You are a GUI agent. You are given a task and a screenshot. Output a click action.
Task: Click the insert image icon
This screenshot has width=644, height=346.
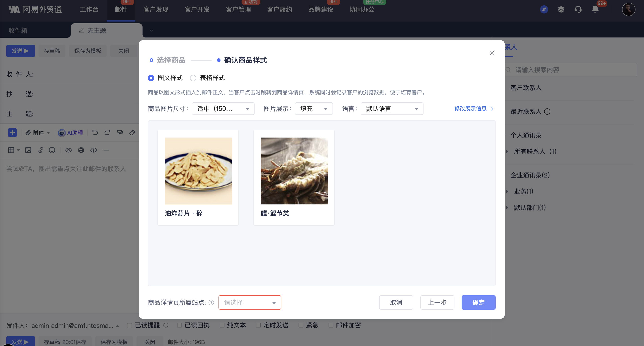point(28,150)
